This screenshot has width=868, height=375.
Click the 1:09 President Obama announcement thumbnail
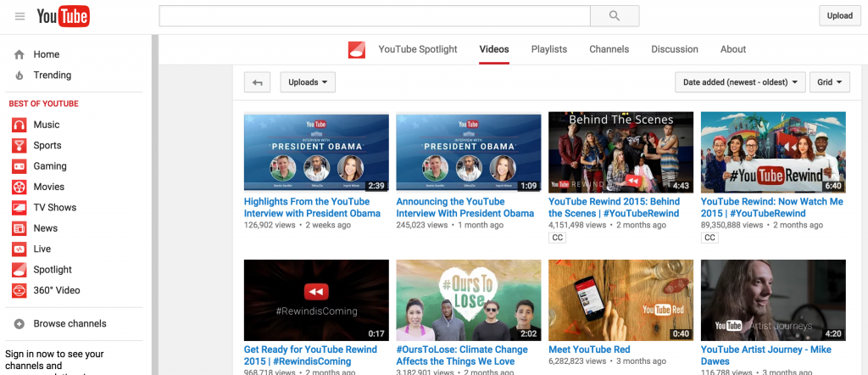469,153
